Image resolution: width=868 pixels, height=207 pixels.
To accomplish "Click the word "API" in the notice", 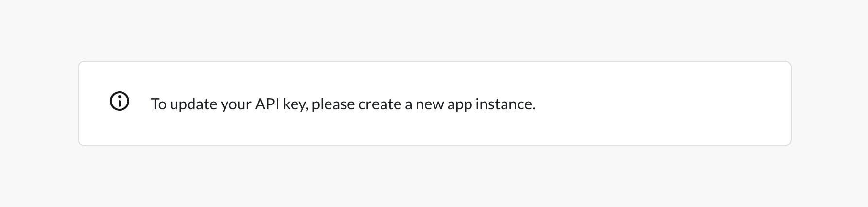I will (x=267, y=103).
